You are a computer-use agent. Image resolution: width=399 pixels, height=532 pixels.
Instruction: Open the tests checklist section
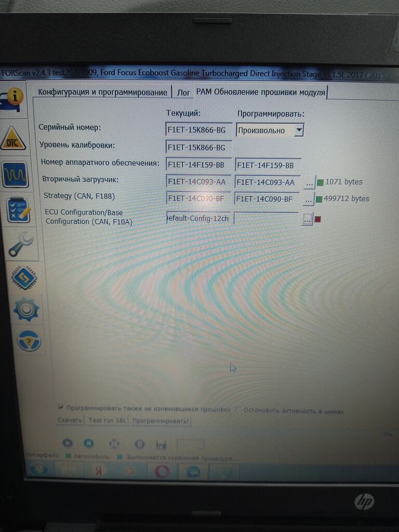[x=18, y=210]
